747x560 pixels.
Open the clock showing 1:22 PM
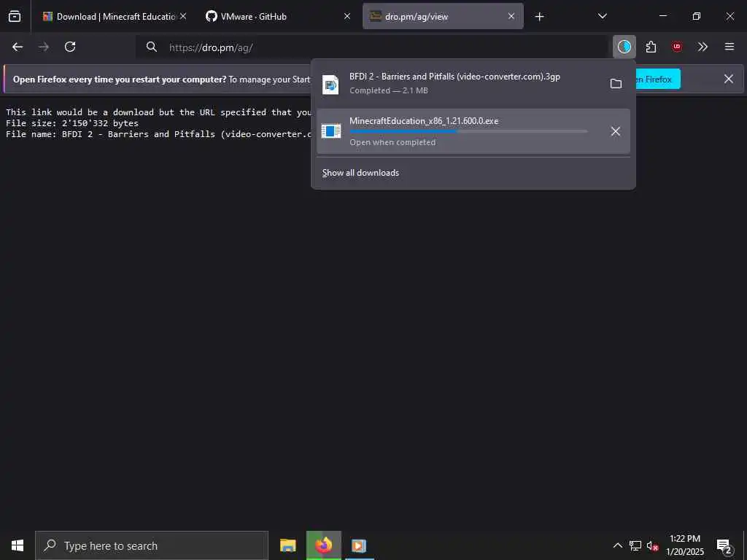684,545
